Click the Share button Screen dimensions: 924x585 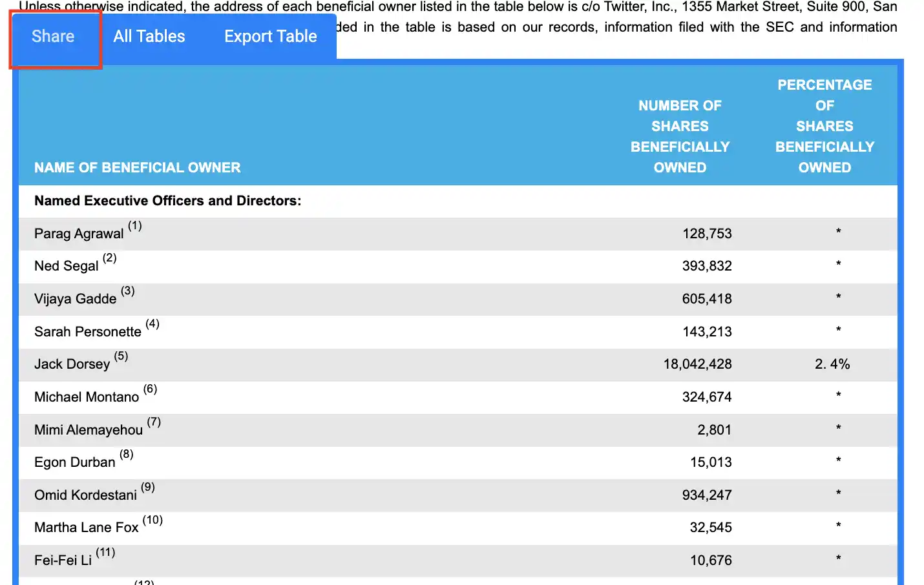pyautogui.click(x=54, y=37)
